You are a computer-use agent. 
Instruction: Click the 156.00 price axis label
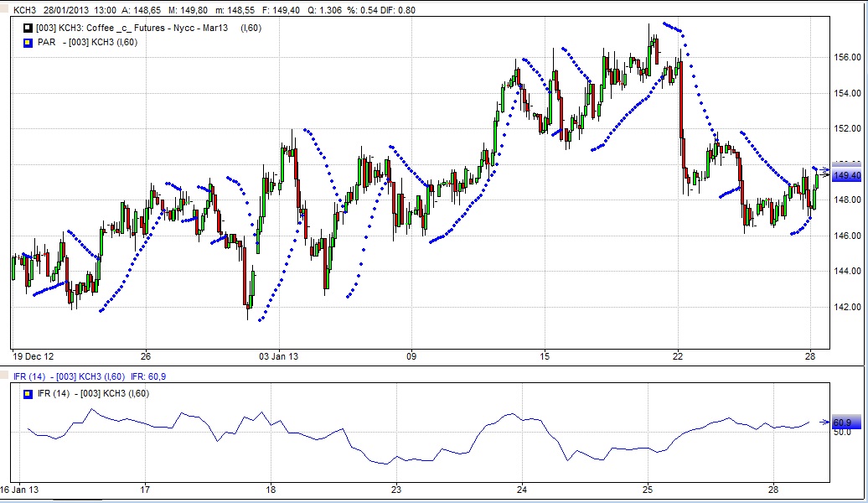click(x=846, y=58)
